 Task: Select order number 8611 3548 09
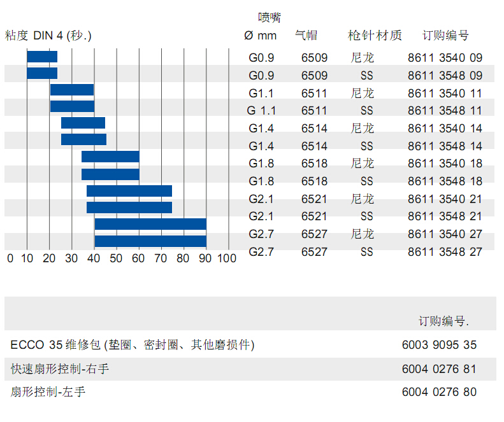[x=445, y=76]
